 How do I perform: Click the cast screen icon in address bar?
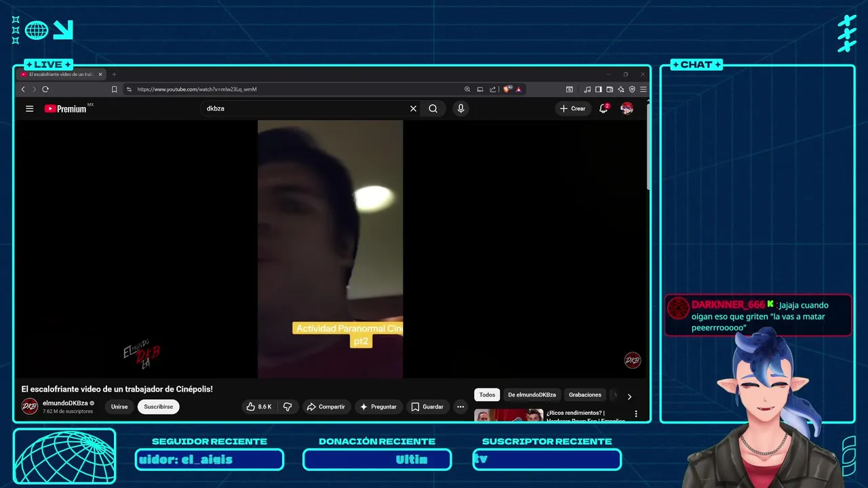click(480, 89)
